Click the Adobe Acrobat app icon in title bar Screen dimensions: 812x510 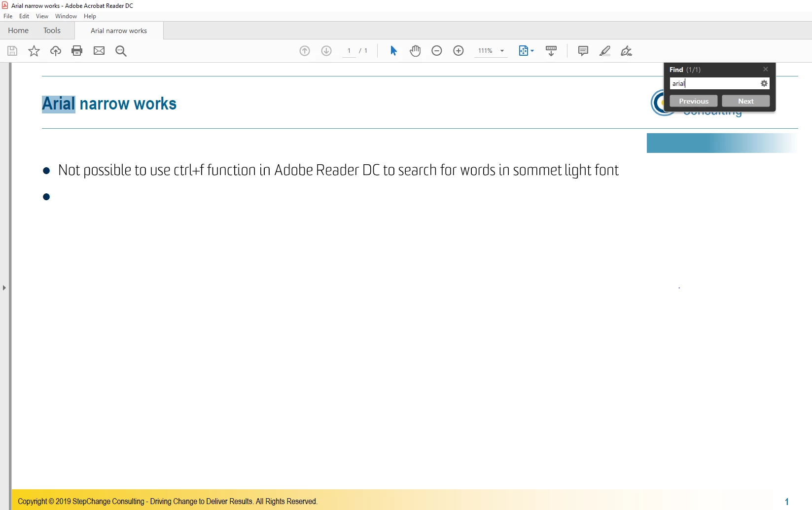(5, 5)
